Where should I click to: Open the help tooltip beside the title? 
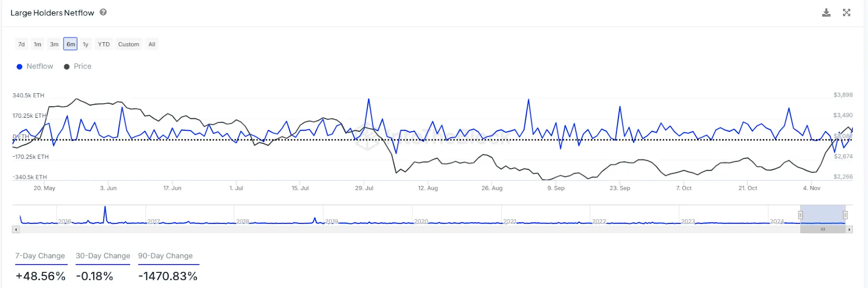coord(103,12)
